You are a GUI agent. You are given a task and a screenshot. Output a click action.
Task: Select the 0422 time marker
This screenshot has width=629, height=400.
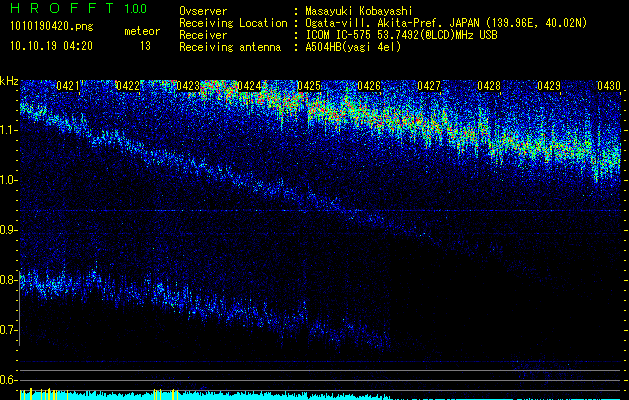(x=128, y=87)
